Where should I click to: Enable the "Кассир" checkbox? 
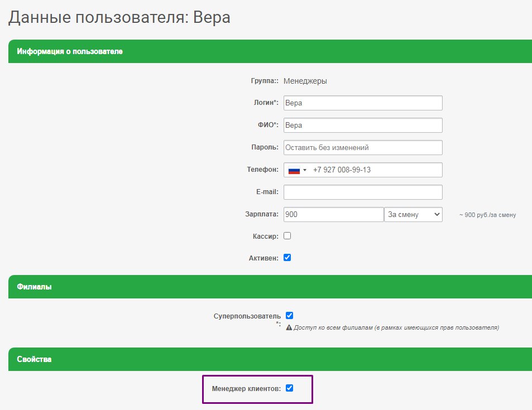287,235
